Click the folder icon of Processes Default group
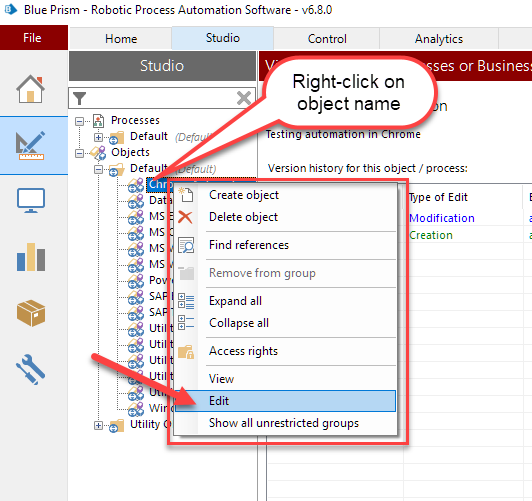Screen dimensions: 532x501 pos(116,138)
